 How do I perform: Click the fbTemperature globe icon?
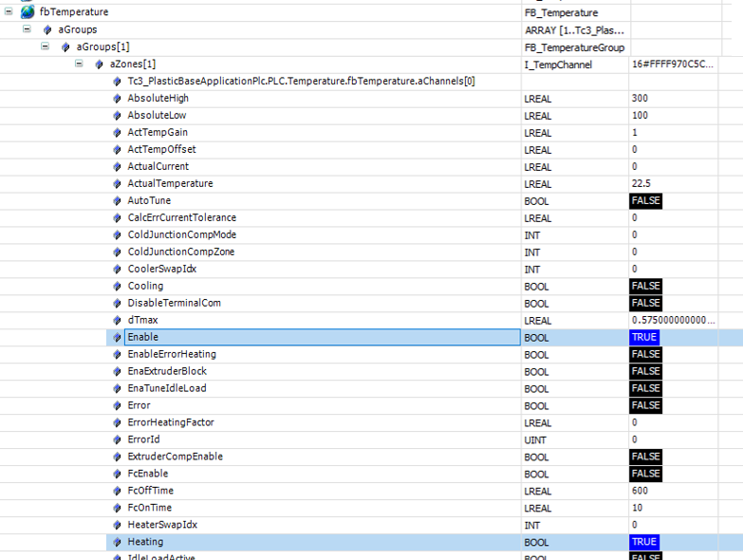[x=28, y=11]
